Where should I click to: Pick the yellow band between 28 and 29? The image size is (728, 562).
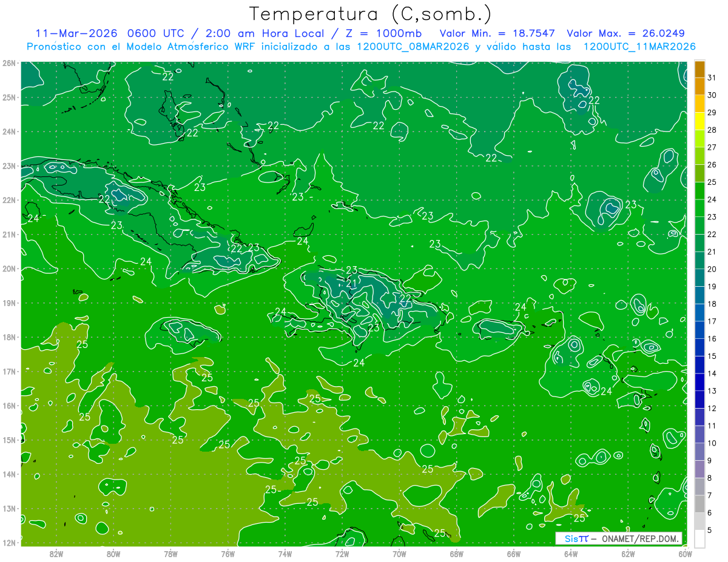pos(700,121)
